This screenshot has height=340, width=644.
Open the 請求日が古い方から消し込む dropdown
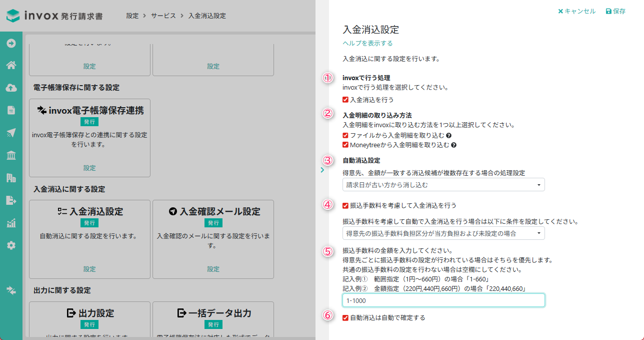[x=443, y=185]
